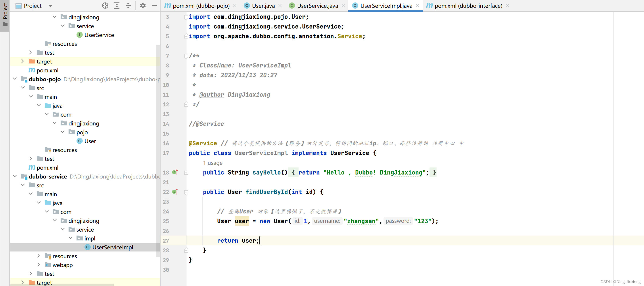
Task: Close the User.java tab
Action: pos(280,6)
